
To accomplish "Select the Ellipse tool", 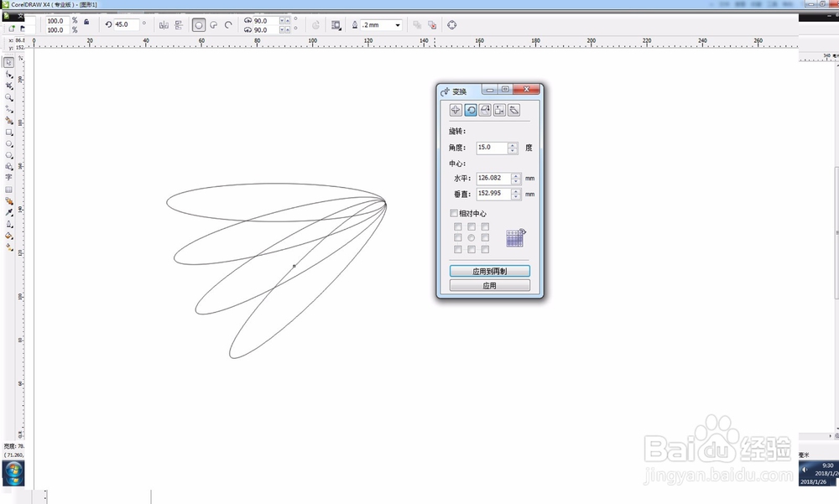I will click(8, 144).
